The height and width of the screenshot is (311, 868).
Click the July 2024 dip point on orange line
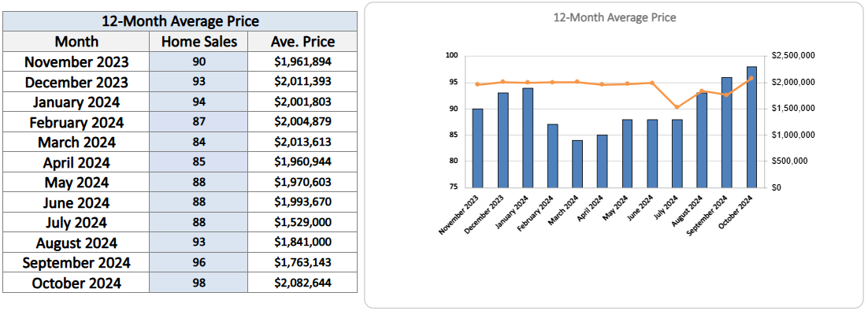click(677, 107)
